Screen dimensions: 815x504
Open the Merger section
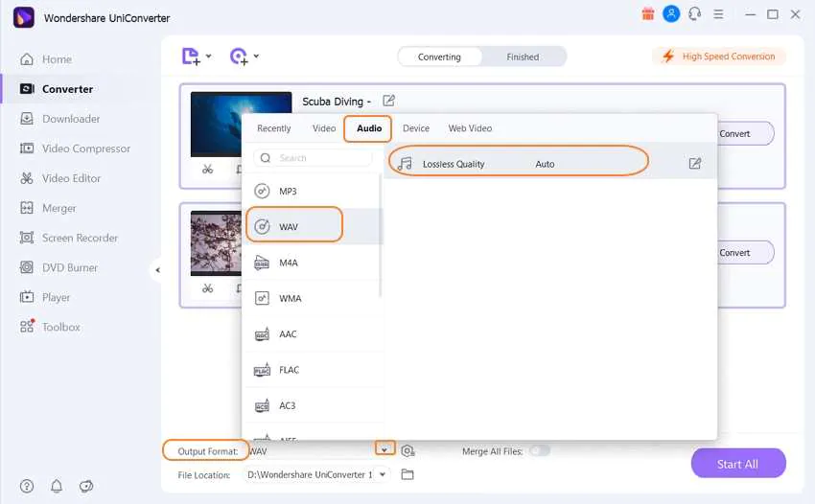[x=47, y=208]
